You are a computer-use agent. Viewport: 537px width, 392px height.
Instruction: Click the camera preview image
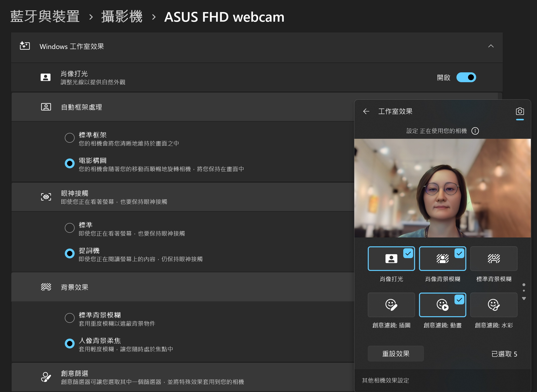tap(442, 188)
